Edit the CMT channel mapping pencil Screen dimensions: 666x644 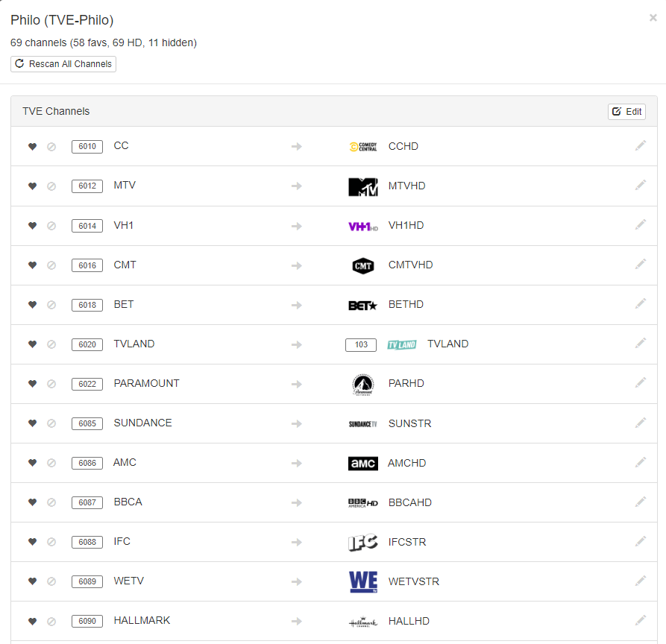[641, 264]
